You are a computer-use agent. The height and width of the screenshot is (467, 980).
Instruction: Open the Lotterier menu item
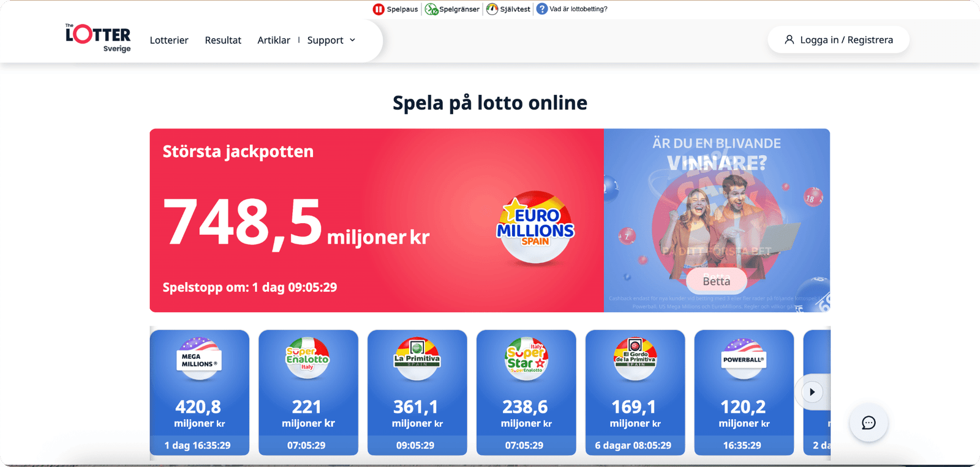pyautogui.click(x=169, y=40)
